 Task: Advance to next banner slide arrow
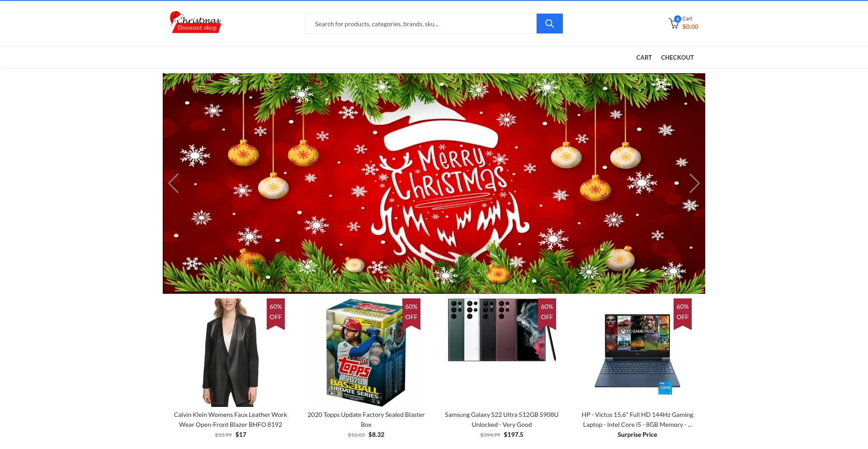pyautogui.click(x=694, y=183)
